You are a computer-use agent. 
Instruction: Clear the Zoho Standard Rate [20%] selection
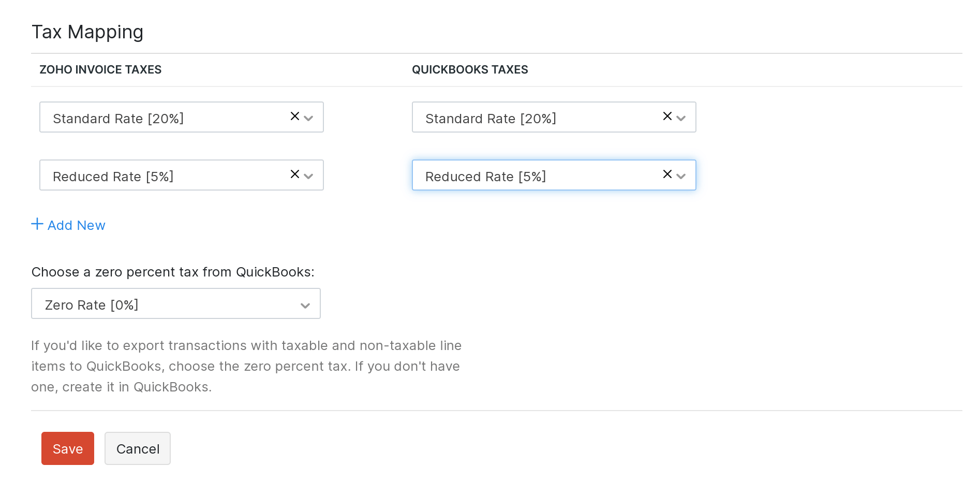[294, 117]
